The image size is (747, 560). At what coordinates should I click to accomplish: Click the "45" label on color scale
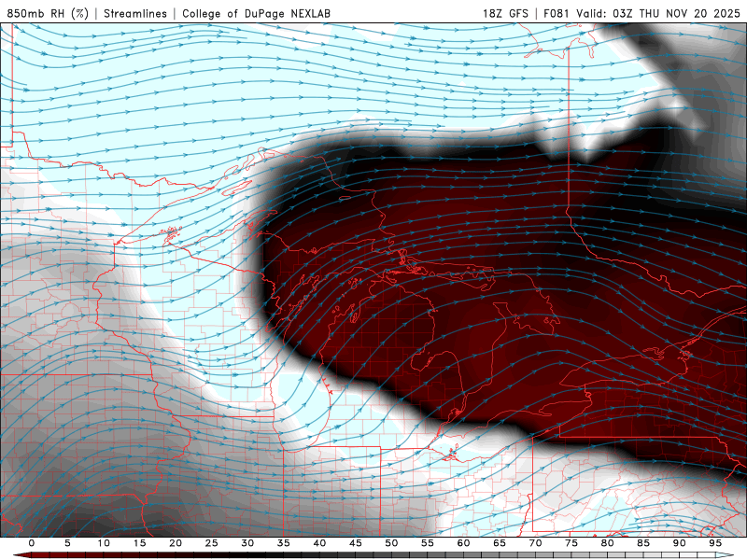click(x=356, y=543)
